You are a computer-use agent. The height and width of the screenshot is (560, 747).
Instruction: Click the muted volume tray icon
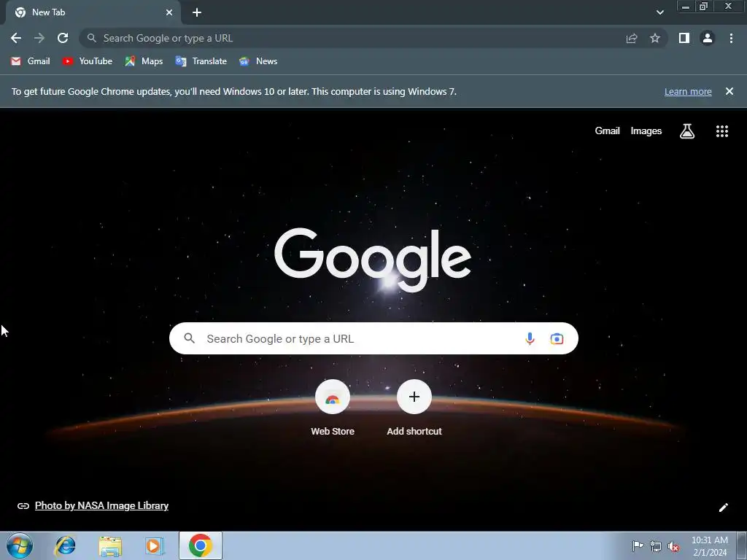point(673,546)
